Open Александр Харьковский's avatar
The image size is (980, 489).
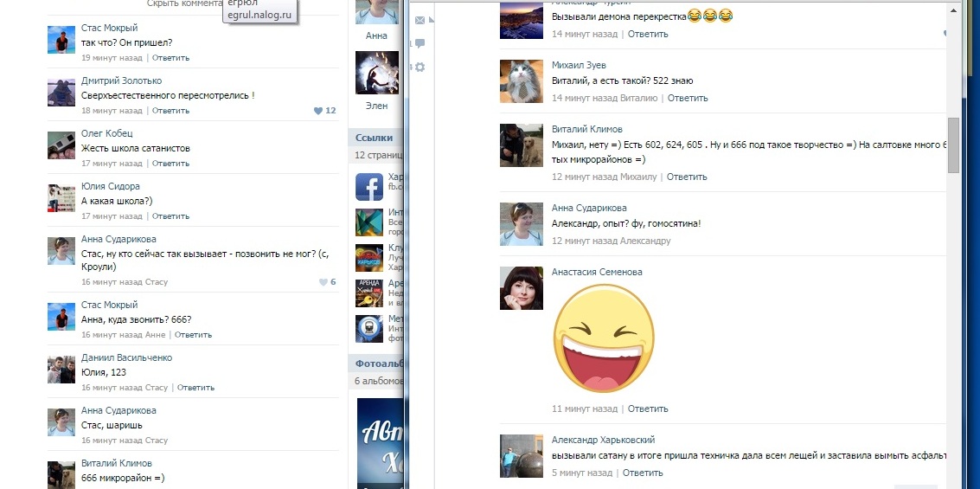(522, 456)
